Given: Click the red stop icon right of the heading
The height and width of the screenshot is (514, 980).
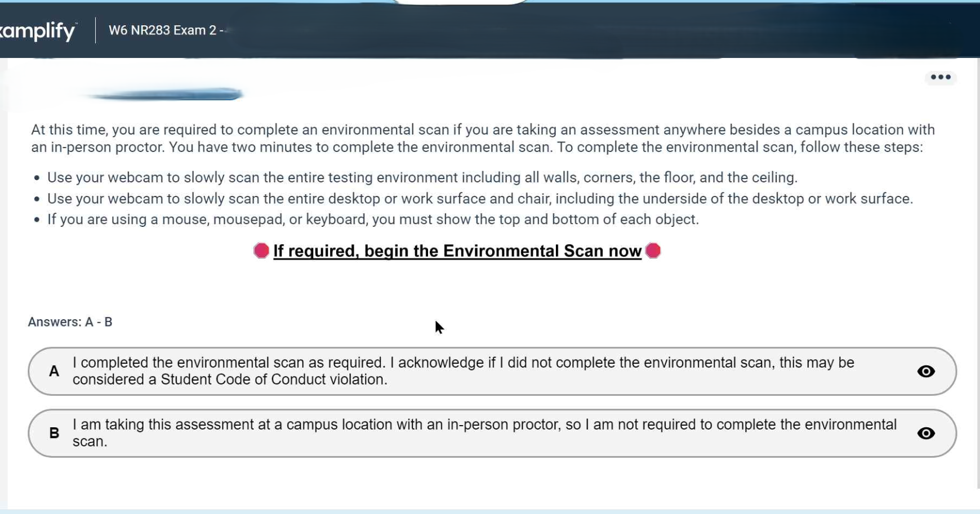Looking at the screenshot, I should pos(652,251).
